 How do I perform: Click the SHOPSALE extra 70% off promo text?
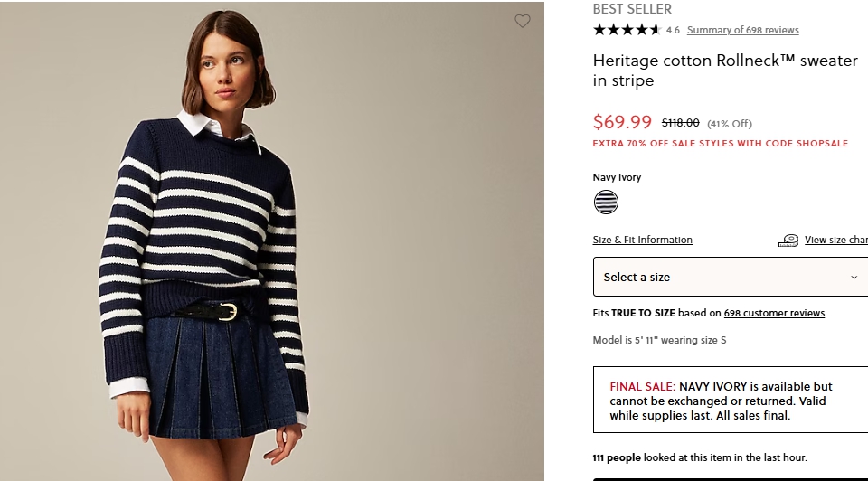721,144
